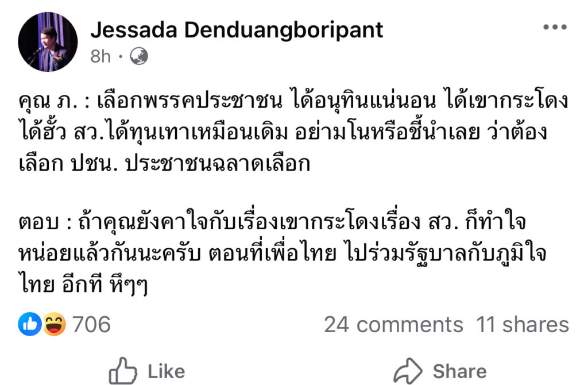
Task: Click the outlined thumbs-up Like icon
Action: pos(123,371)
